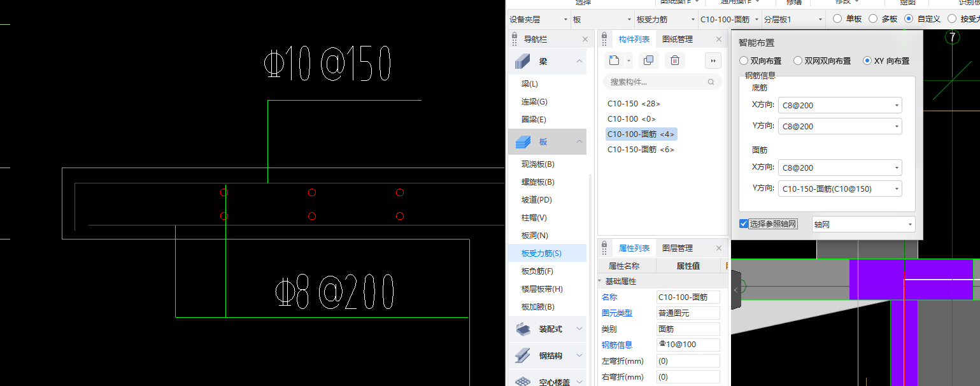Close the 属性列表 panel
Screen dimensions: 980x386
click(719, 248)
